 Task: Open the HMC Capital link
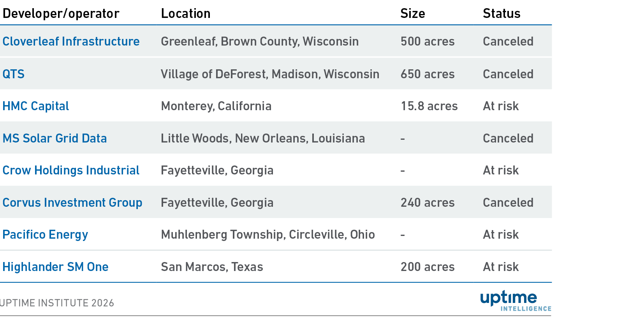pyautogui.click(x=36, y=106)
